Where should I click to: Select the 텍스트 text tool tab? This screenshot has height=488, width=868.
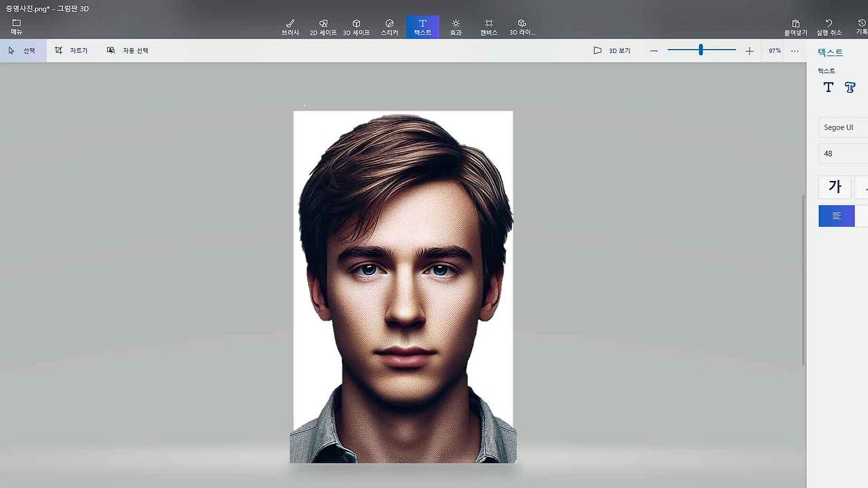422,27
